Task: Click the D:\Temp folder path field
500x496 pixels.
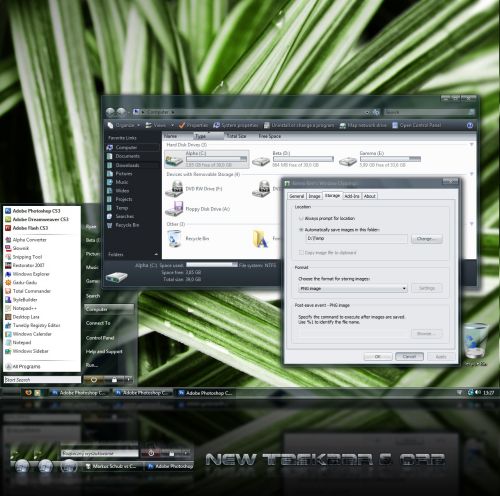Action: click(x=356, y=238)
